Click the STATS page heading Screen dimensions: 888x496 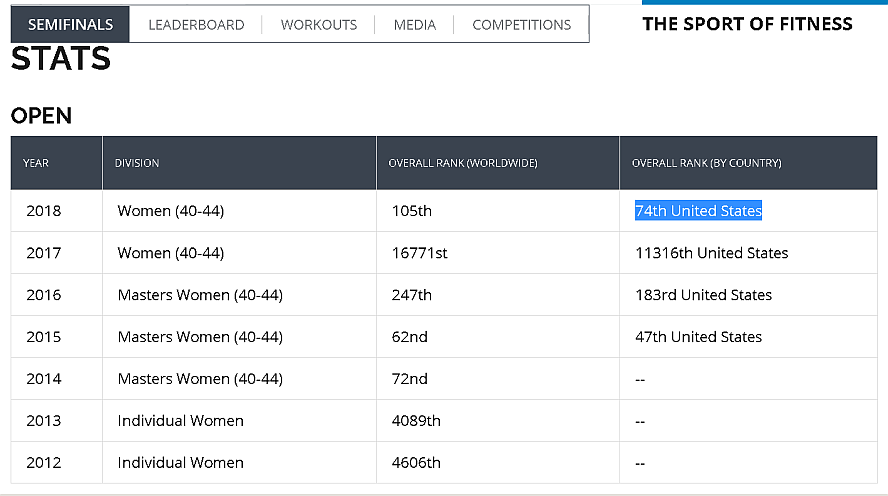[x=61, y=58]
